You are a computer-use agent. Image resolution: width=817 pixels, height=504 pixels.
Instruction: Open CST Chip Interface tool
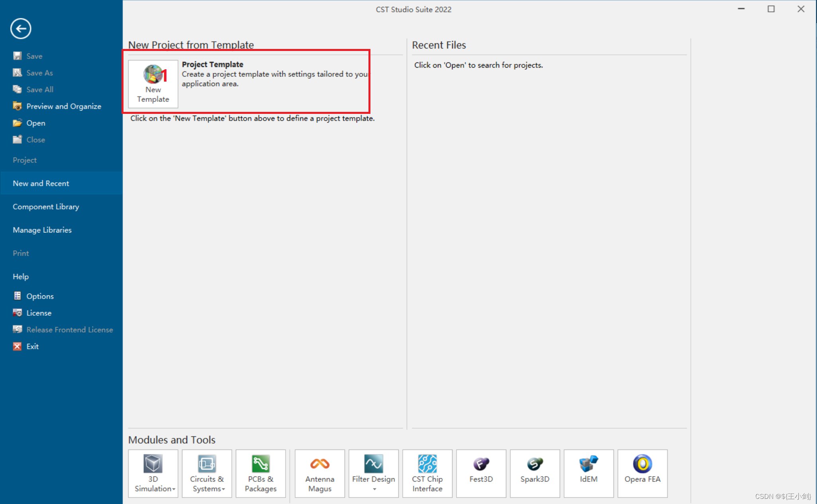click(427, 473)
